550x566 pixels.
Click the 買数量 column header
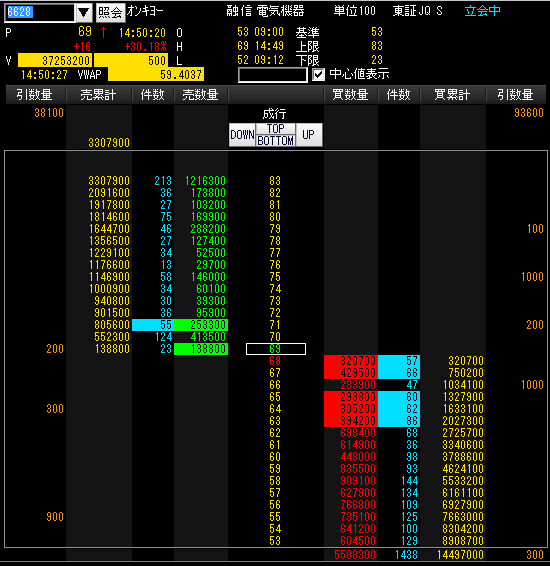(350, 95)
